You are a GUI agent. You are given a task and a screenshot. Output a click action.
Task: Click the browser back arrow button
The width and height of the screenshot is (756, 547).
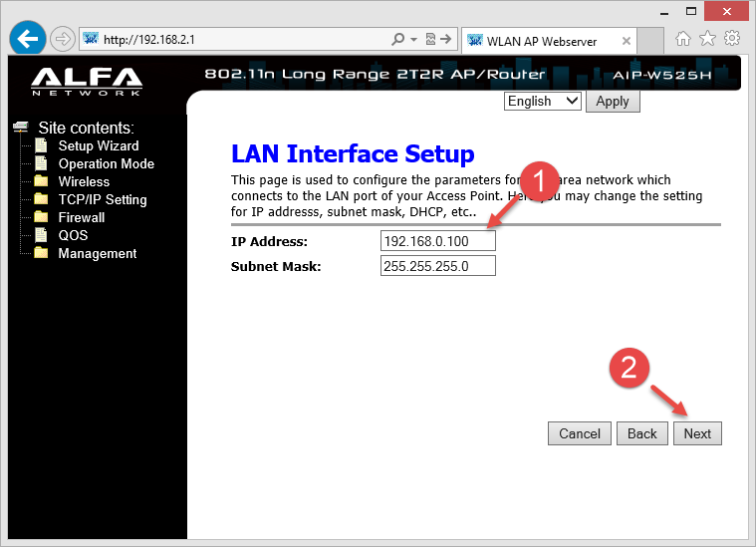[28, 38]
